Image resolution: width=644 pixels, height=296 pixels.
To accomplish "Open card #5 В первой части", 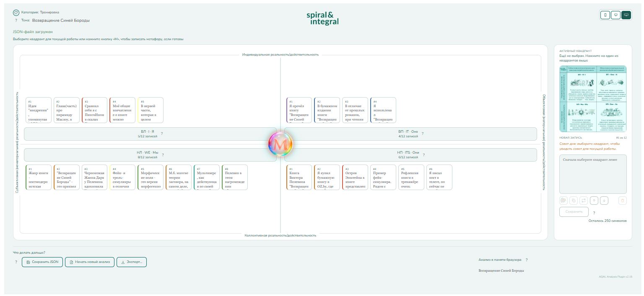I will pyautogui.click(x=151, y=110).
